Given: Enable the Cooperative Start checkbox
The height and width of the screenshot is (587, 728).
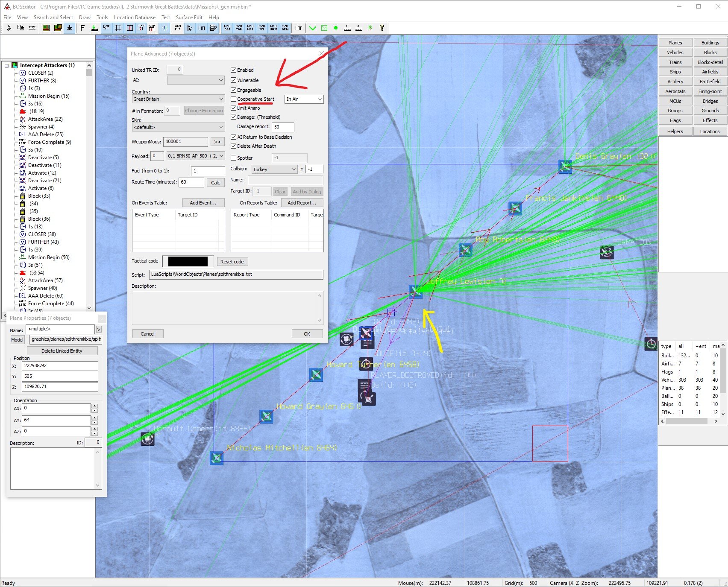Looking at the screenshot, I should point(234,99).
